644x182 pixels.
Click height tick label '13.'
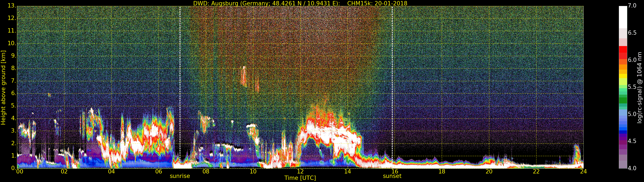pyautogui.click(x=12, y=6)
